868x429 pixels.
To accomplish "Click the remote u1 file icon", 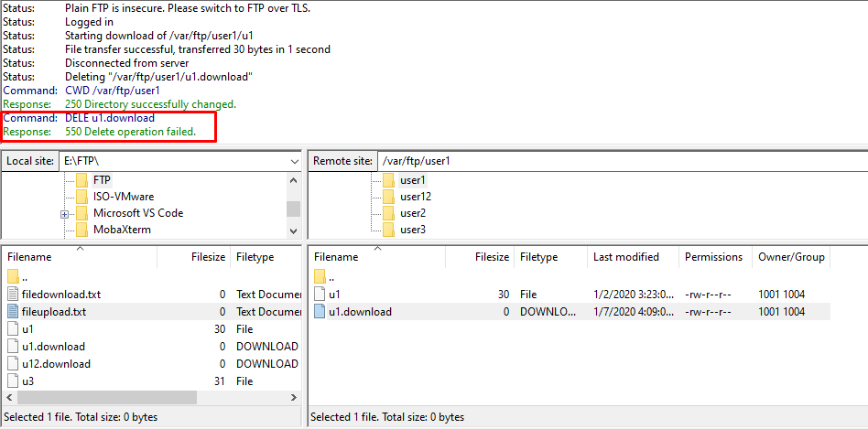I will click(320, 295).
